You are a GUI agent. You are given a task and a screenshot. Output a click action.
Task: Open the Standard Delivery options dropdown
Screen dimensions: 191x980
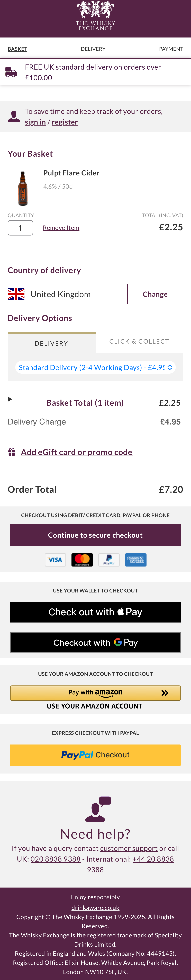point(95,367)
